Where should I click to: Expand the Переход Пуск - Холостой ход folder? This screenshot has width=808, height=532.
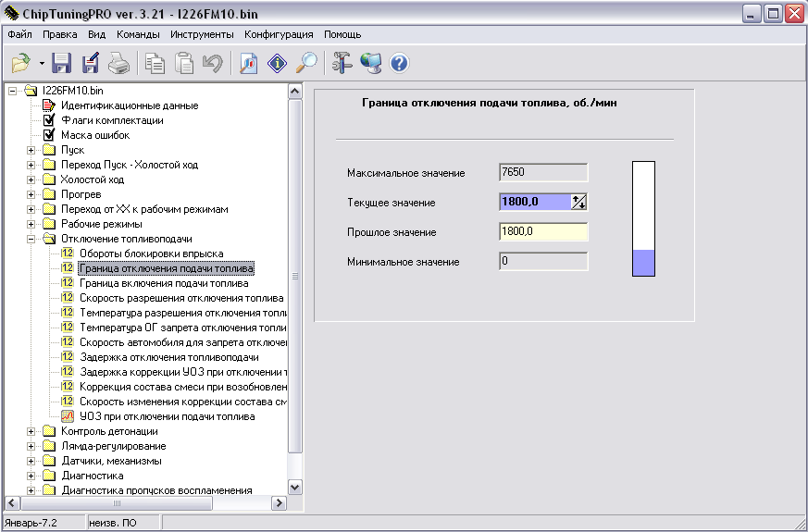click(x=31, y=166)
